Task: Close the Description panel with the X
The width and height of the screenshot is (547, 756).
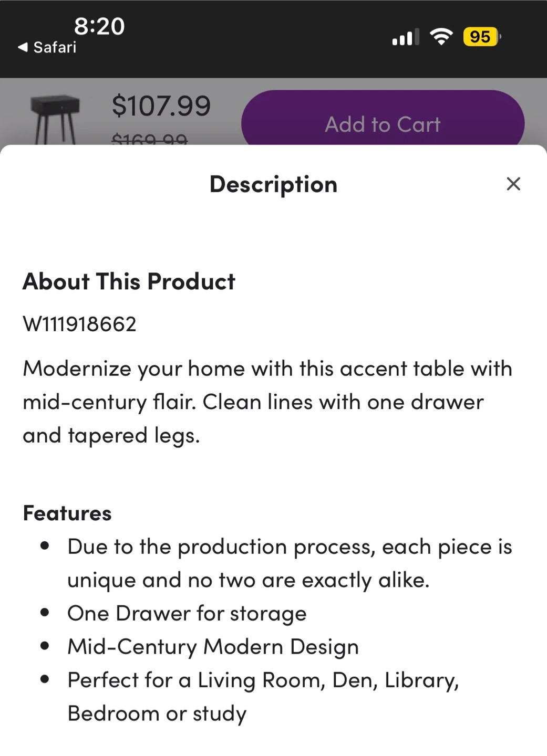Action: coord(513,184)
